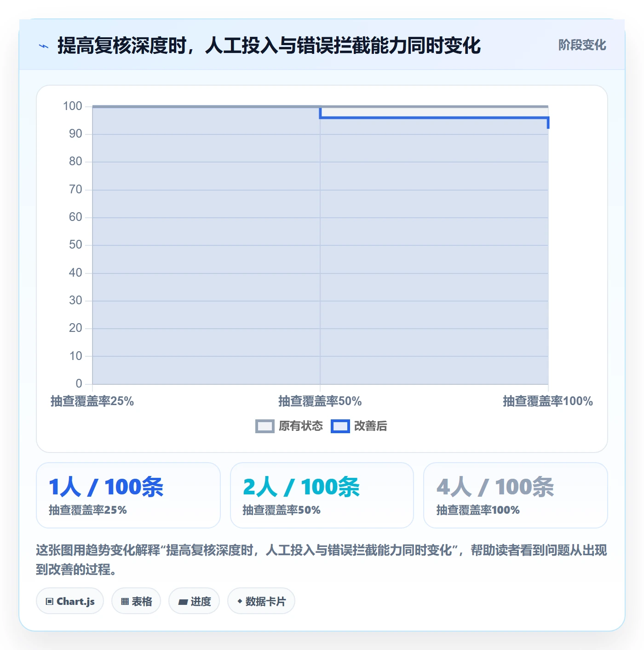Click the y-axis value 0
The image size is (644, 650).
(x=79, y=383)
